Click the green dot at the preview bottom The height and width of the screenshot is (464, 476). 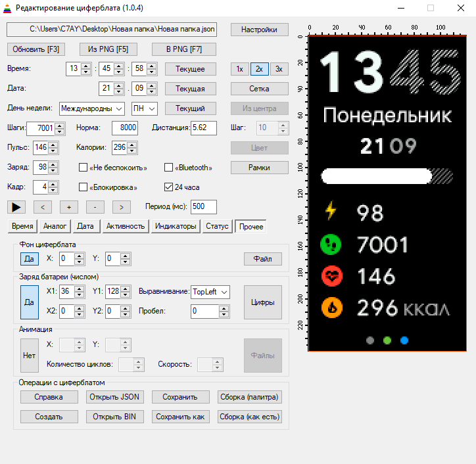(387, 340)
